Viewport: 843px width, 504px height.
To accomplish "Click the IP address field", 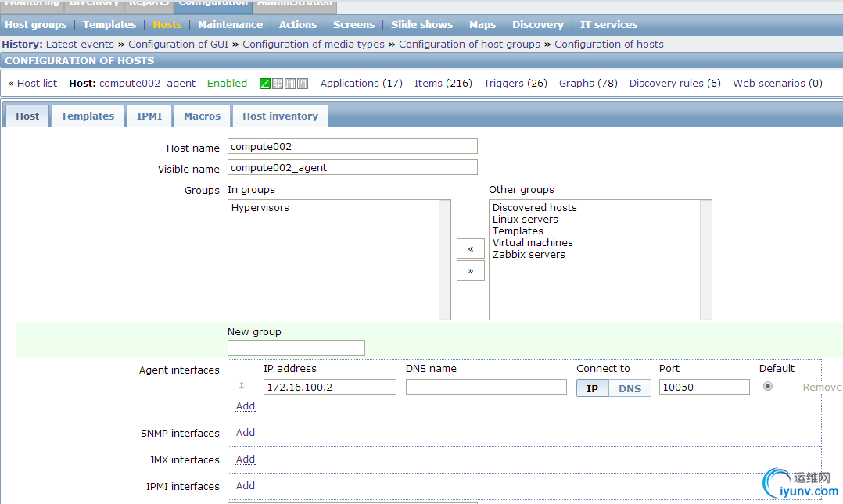I will tap(329, 387).
